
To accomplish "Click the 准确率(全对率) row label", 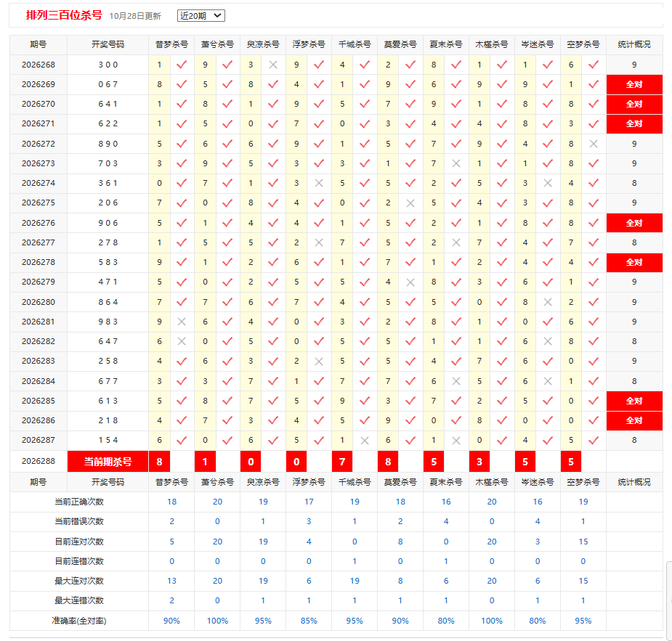I will click(79, 621).
